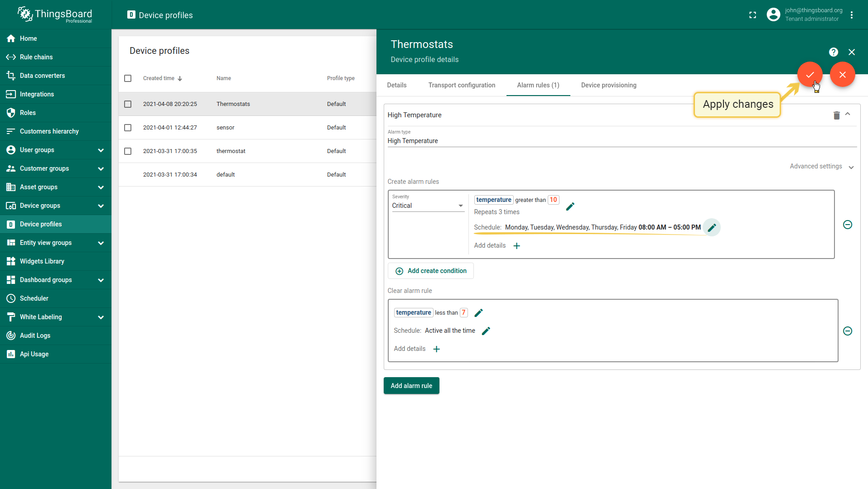Remove the clear alarm rule
The height and width of the screenshot is (489, 868).
tap(848, 331)
